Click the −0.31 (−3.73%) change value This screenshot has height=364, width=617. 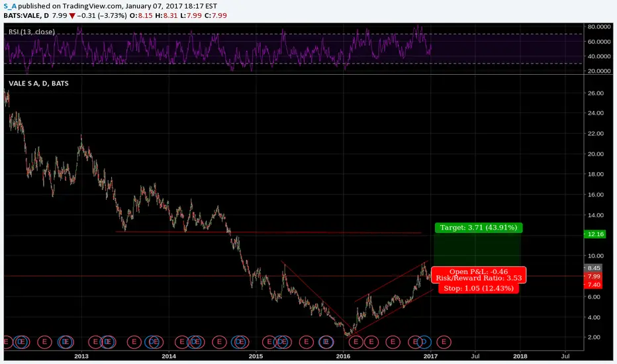pyautogui.click(x=102, y=16)
